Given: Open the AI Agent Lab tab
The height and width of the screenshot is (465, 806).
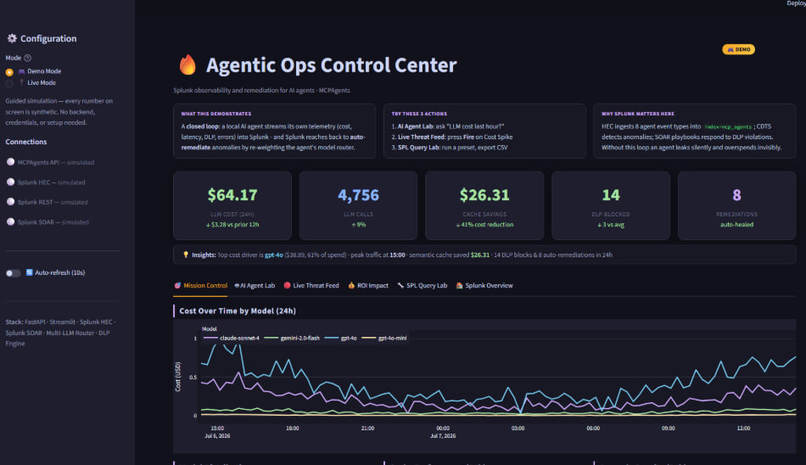Looking at the screenshot, I should (x=254, y=285).
